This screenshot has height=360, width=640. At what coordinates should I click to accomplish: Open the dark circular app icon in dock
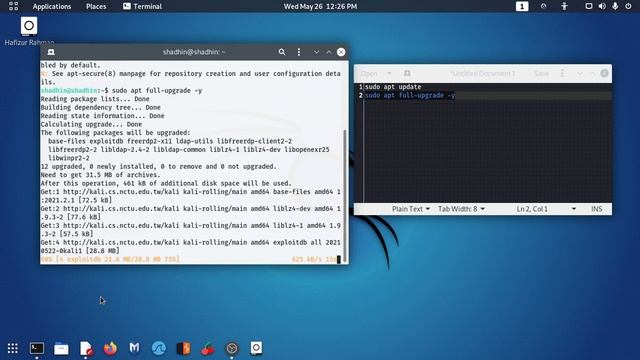[232, 348]
